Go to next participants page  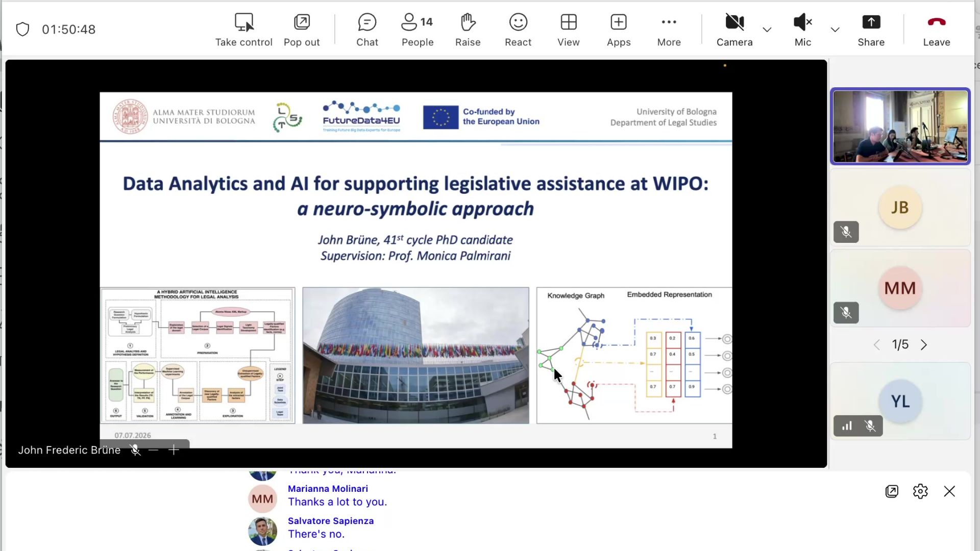coord(924,345)
